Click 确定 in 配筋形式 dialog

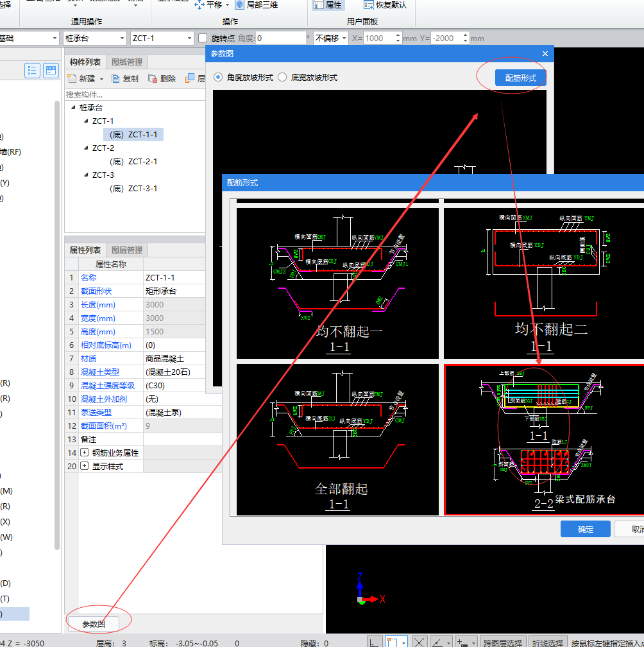click(x=586, y=529)
